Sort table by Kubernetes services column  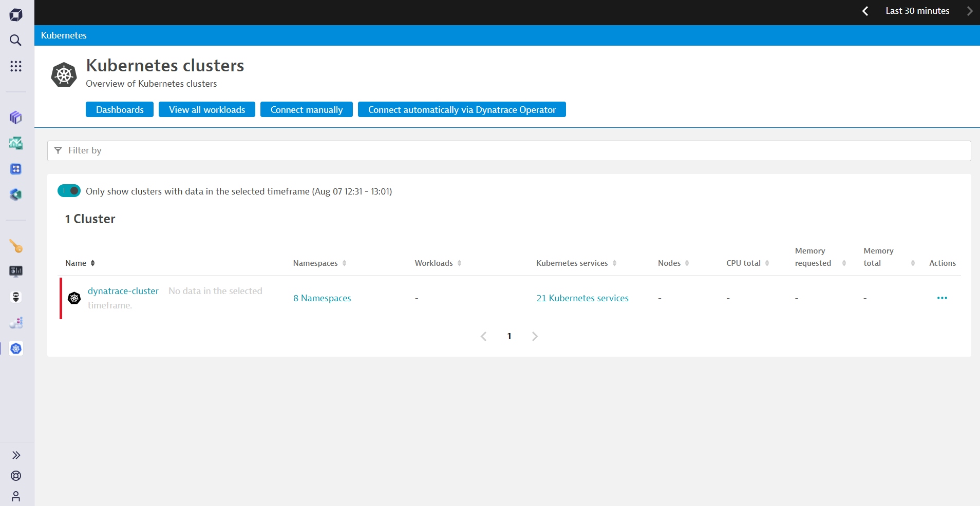click(x=576, y=263)
